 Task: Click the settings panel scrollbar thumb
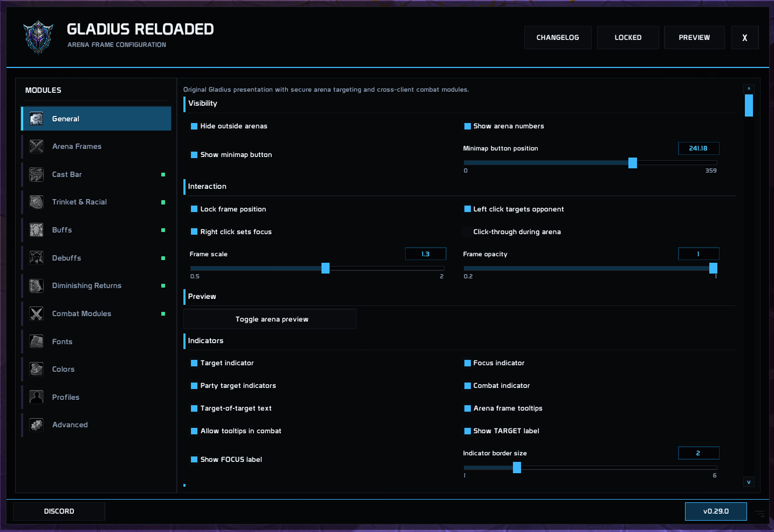pos(749,105)
